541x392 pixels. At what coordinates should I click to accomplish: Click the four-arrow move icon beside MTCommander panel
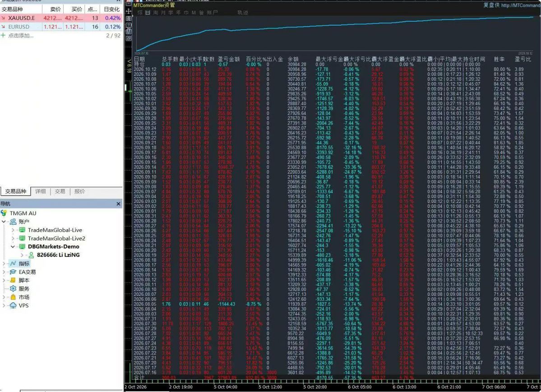(x=128, y=11)
